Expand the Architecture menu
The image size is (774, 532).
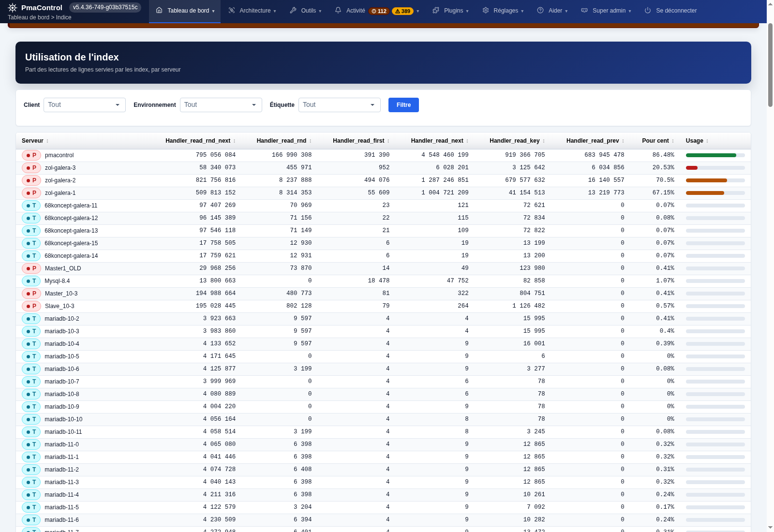(275, 11)
